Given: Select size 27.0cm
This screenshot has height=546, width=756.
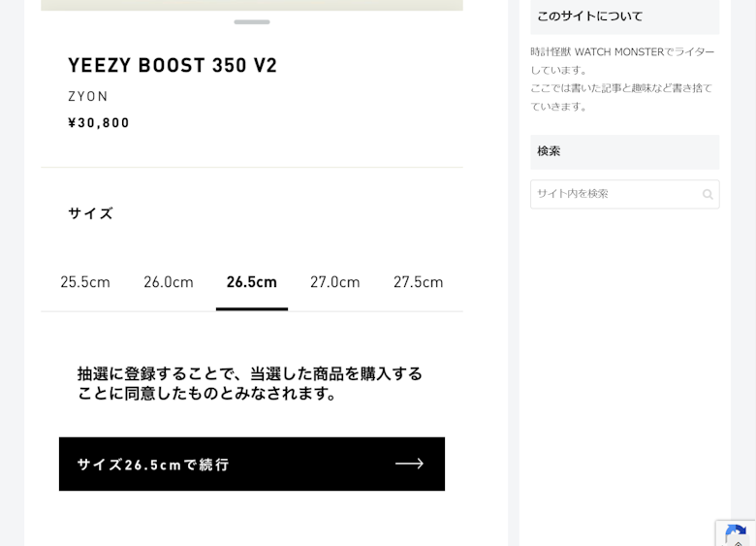Looking at the screenshot, I should pyautogui.click(x=335, y=281).
